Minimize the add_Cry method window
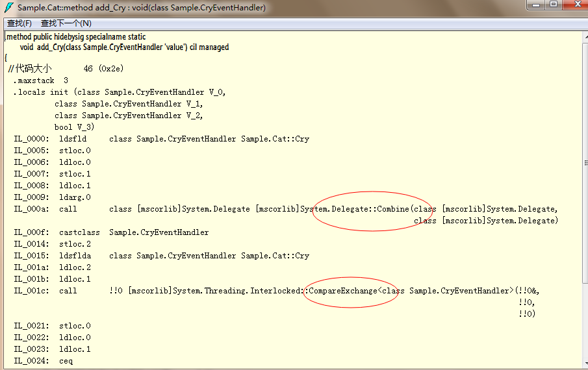 tap(536, 5)
